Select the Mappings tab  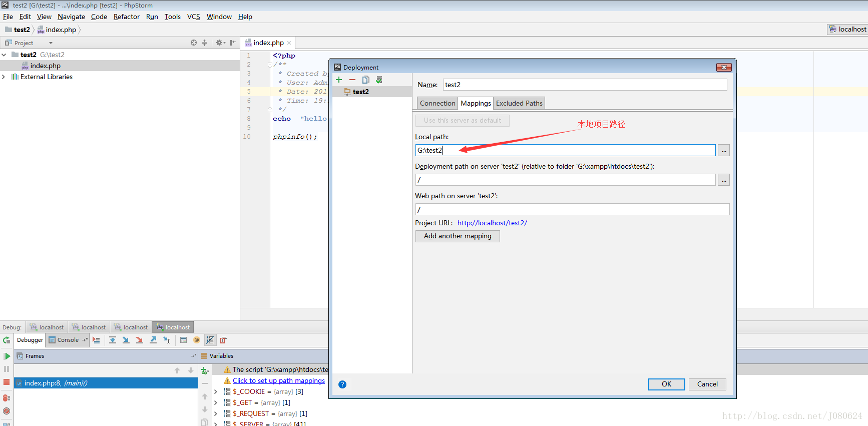coord(476,103)
